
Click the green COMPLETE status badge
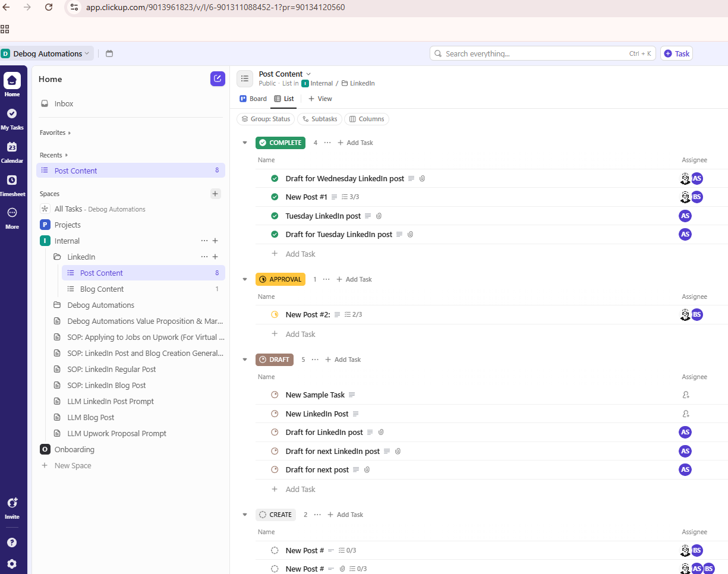point(281,143)
